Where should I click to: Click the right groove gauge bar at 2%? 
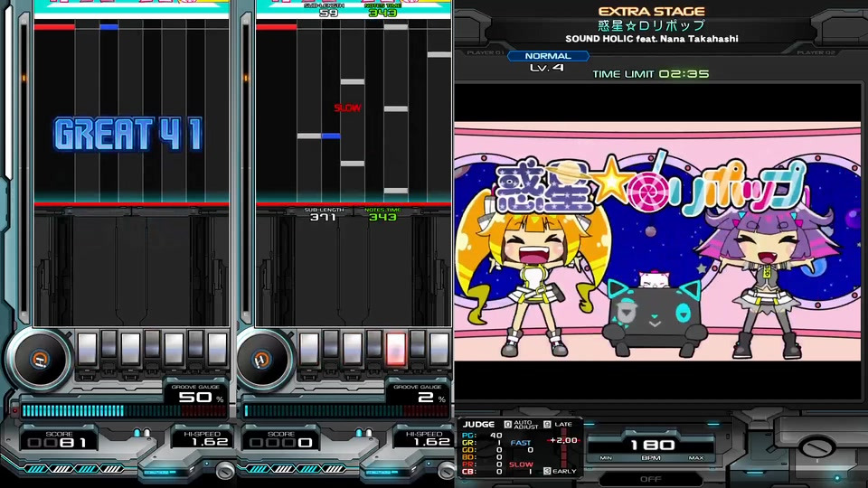pyautogui.click(x=346, y=410)
